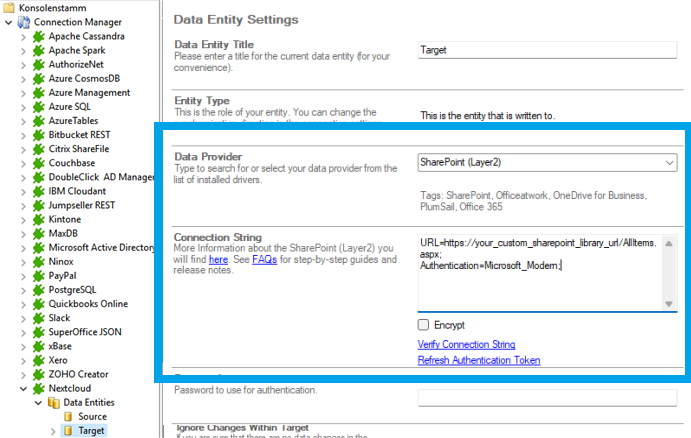Click the Data Entity Title input field
Viewport: 691px width, 438px height.
click(x=547, y=50)
